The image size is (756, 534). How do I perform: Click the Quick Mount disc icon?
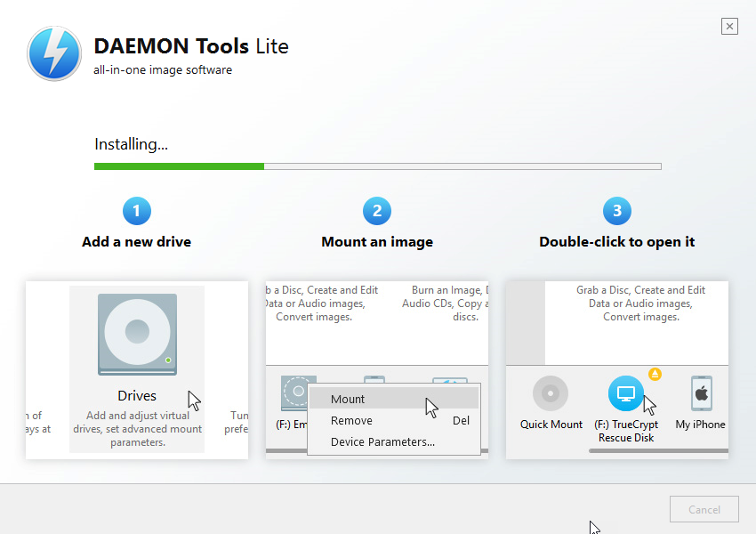click(x=551, y=393)
